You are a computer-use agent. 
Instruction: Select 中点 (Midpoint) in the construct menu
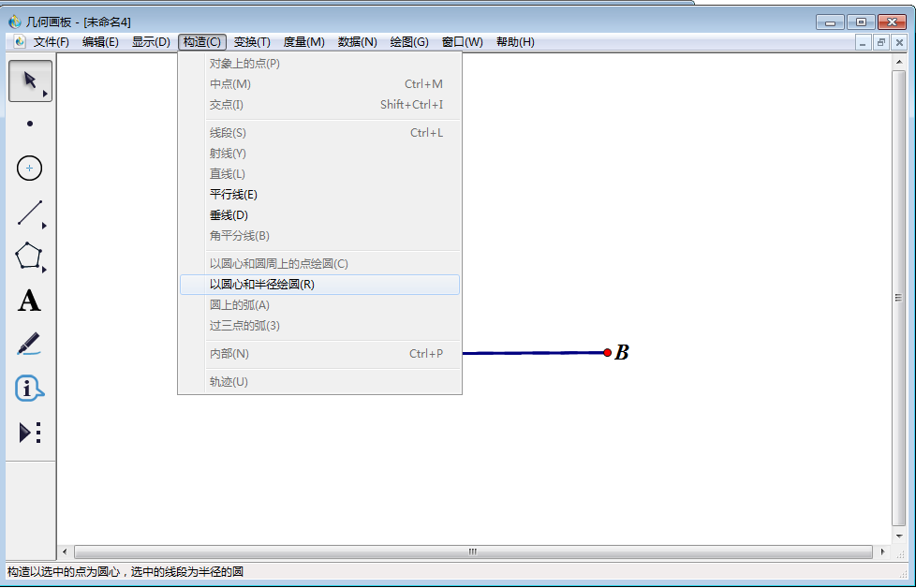coord(225,84)
